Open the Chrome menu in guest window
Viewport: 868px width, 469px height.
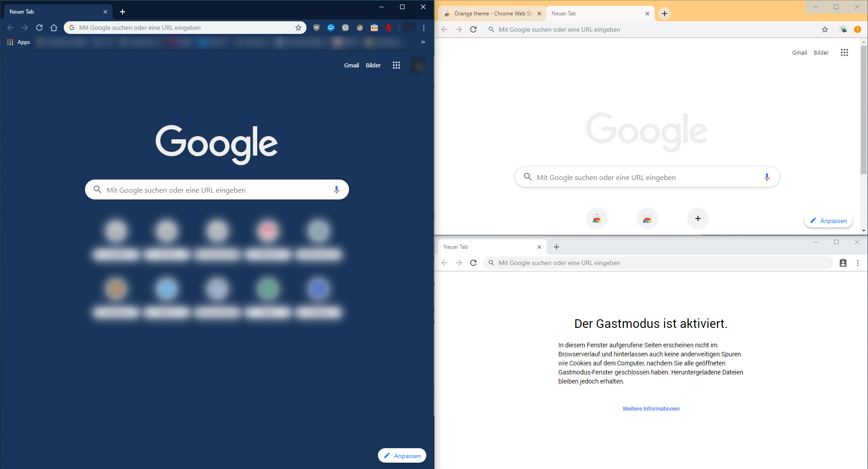[858, 263]
